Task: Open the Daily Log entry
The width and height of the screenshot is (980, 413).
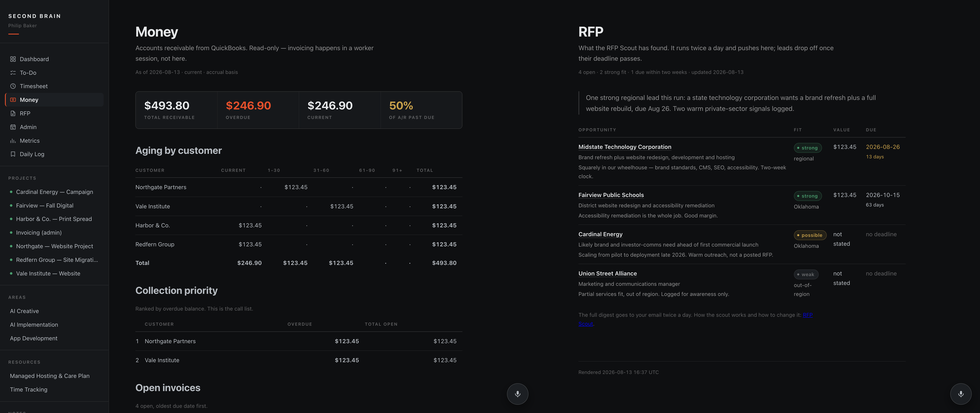Action: pyautogui.click(x=54, y=154)
